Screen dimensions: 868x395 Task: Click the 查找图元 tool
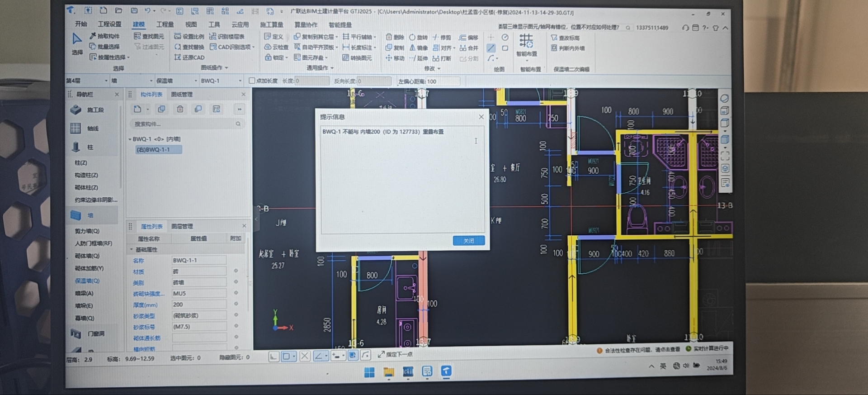(149, 36)
